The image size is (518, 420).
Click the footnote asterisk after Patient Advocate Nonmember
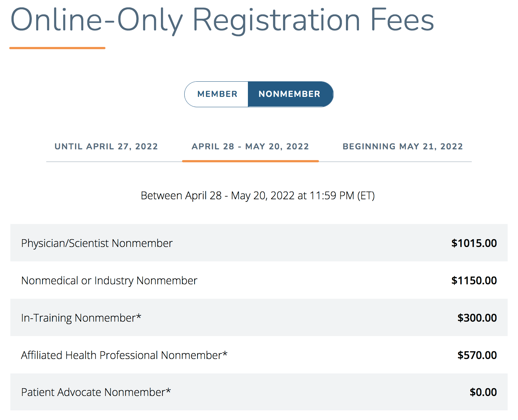(168, 390)
